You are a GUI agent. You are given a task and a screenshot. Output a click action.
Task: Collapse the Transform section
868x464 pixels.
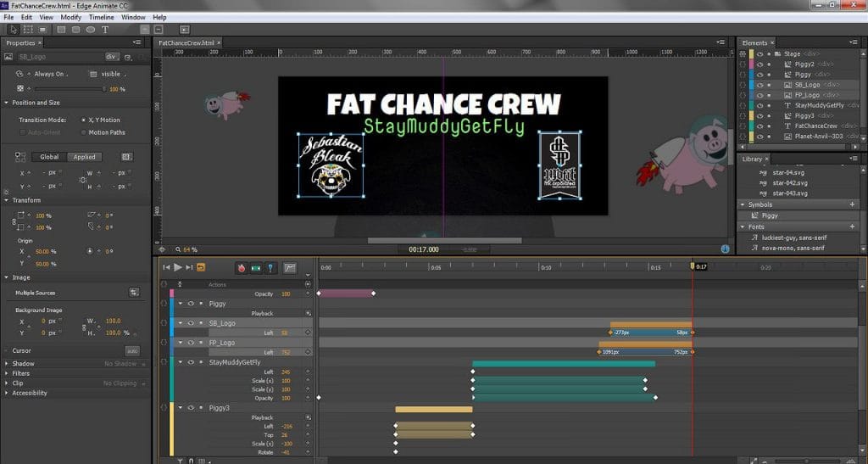click(6, 200)
